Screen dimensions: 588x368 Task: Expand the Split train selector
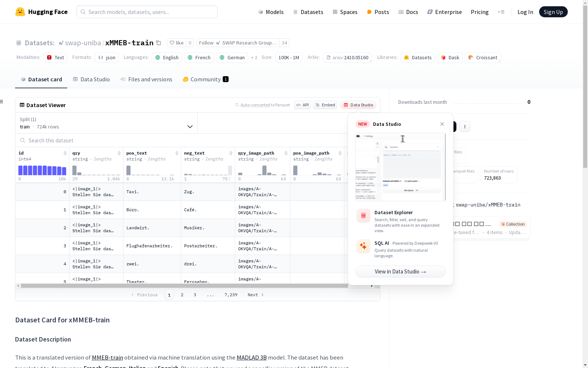pyautogui.click(x=107, y=123)
